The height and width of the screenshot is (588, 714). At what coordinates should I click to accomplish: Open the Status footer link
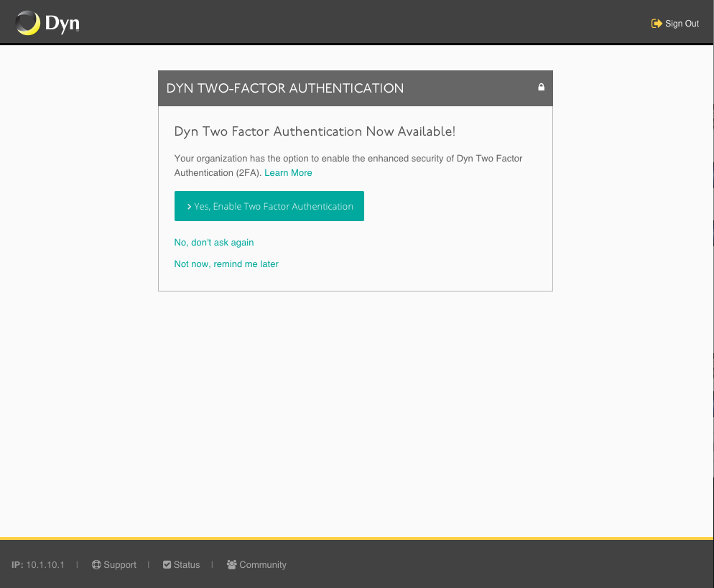182,564
